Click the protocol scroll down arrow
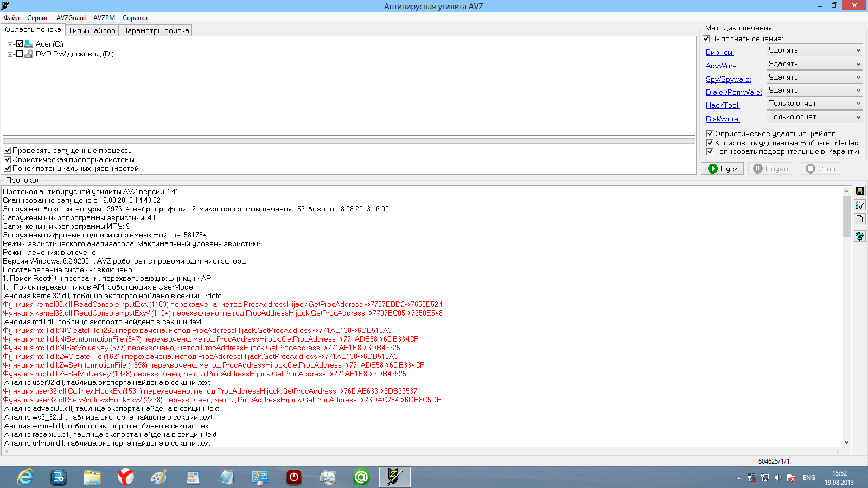The image size is (868, 488). click(x=846, y=442)
